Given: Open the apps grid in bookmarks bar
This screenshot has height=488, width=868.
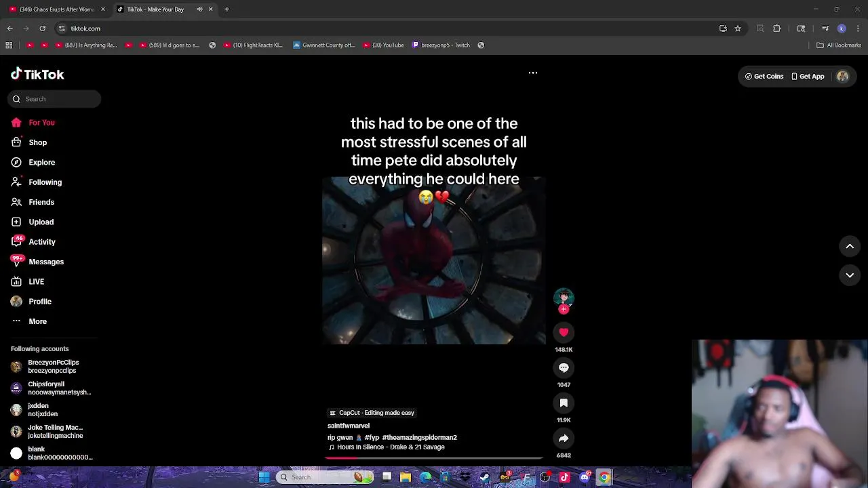Looking at the screenshot, I should click(x=9, y=45).
